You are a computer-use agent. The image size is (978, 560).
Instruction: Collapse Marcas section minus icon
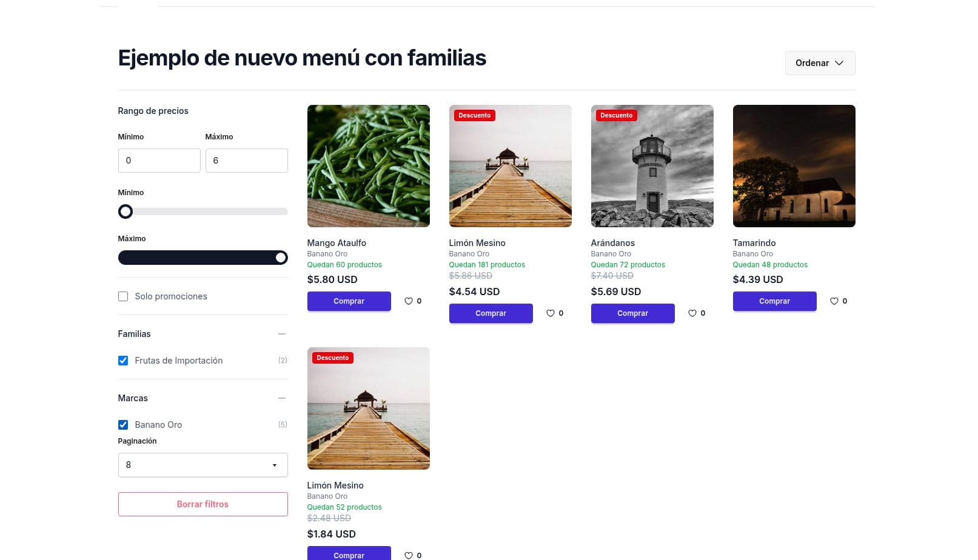281,398
